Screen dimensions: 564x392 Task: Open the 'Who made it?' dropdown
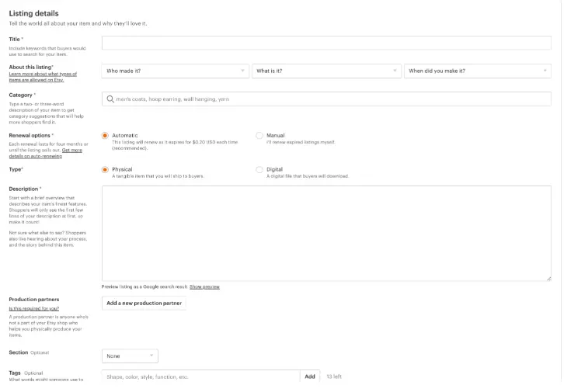pos(175,71)
